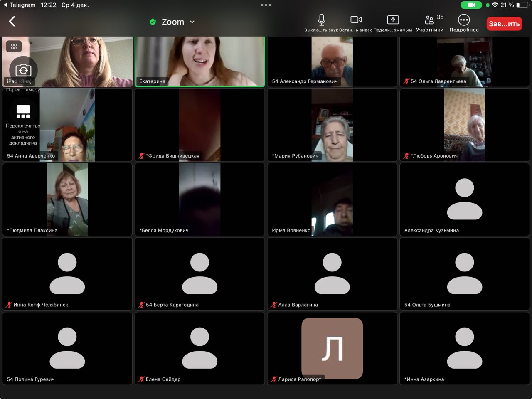The image size is (532, 399).
Task: Open the Participants list icon
Action: 429,20
